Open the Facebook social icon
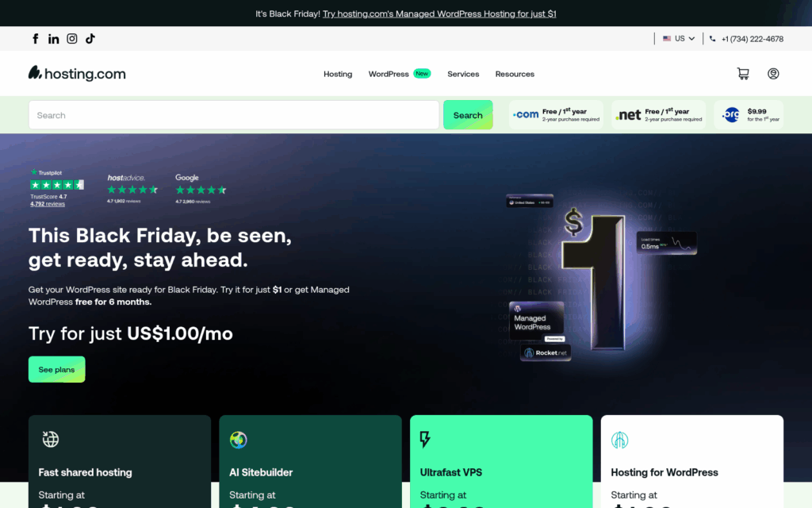812x508 pixels. click(x=35, y=39)
